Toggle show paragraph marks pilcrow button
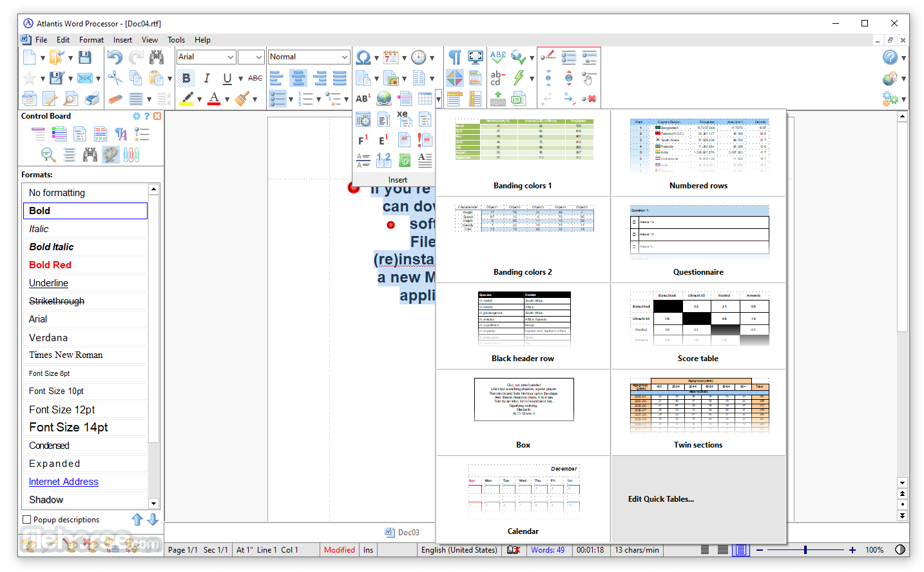924x572 pixels. 455,57
